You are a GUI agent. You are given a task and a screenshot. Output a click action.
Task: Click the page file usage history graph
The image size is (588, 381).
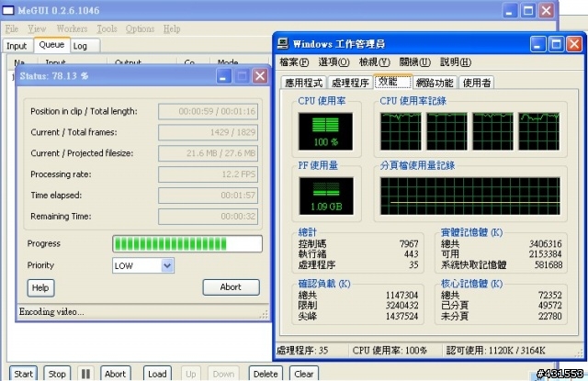click(470, 196)
